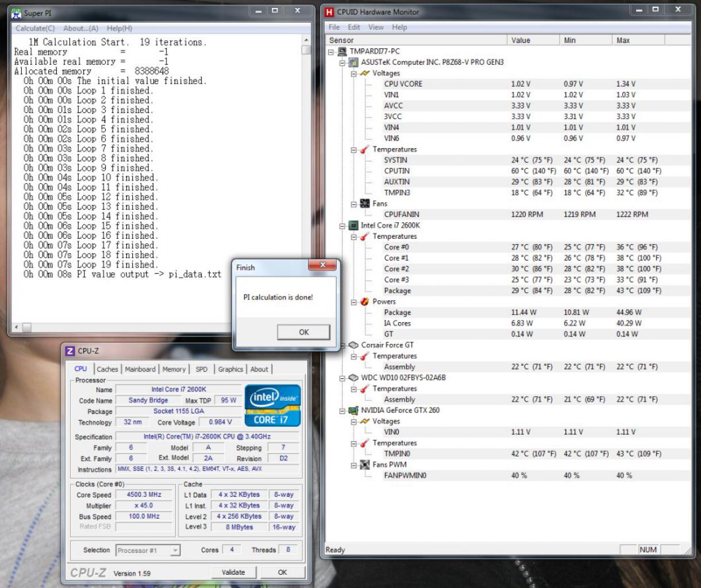Click the Super PI vertical scrollbar up arrow
The image size is (701, 588).
coord(306,40)
